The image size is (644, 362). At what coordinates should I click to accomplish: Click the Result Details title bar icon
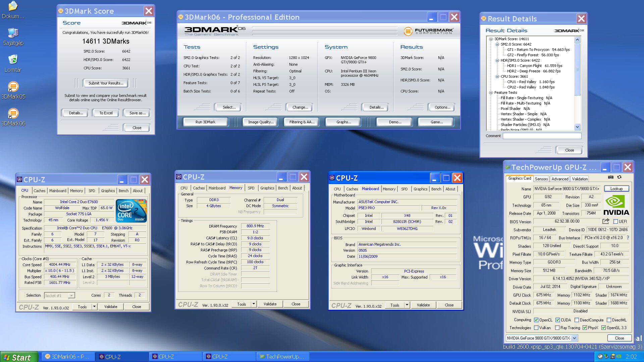tap(484, 18)
